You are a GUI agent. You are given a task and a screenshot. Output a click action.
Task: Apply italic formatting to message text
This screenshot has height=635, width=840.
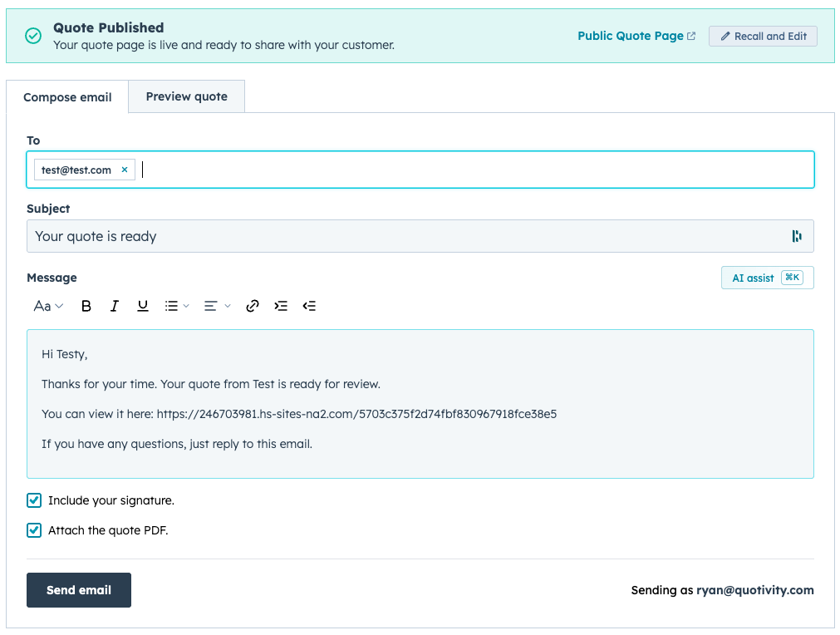[114, 306]
